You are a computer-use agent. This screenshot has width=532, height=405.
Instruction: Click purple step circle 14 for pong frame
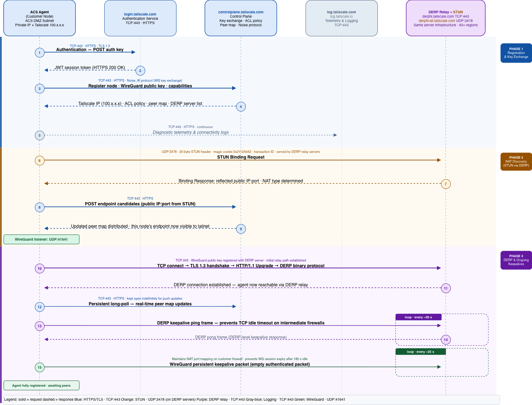[x=446, y=340]
